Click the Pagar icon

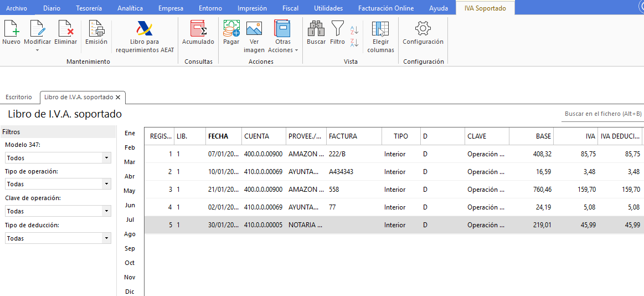coord(231,28)
